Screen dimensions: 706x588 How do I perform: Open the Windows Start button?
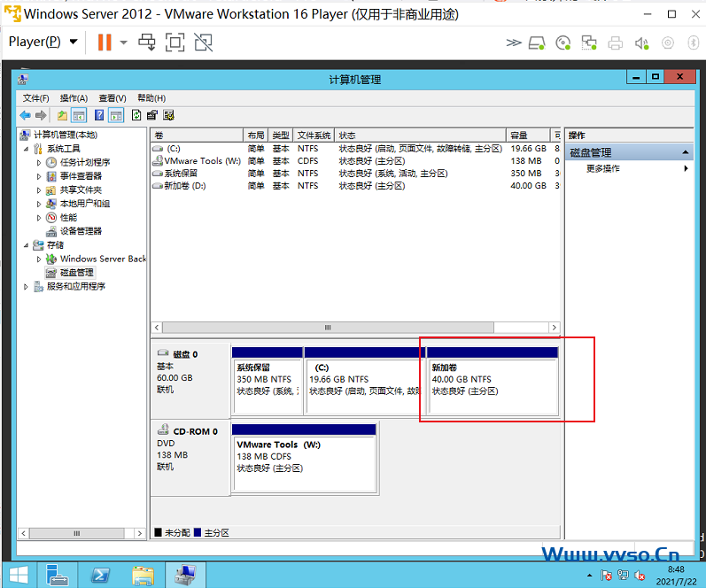[x=19, y=575]
